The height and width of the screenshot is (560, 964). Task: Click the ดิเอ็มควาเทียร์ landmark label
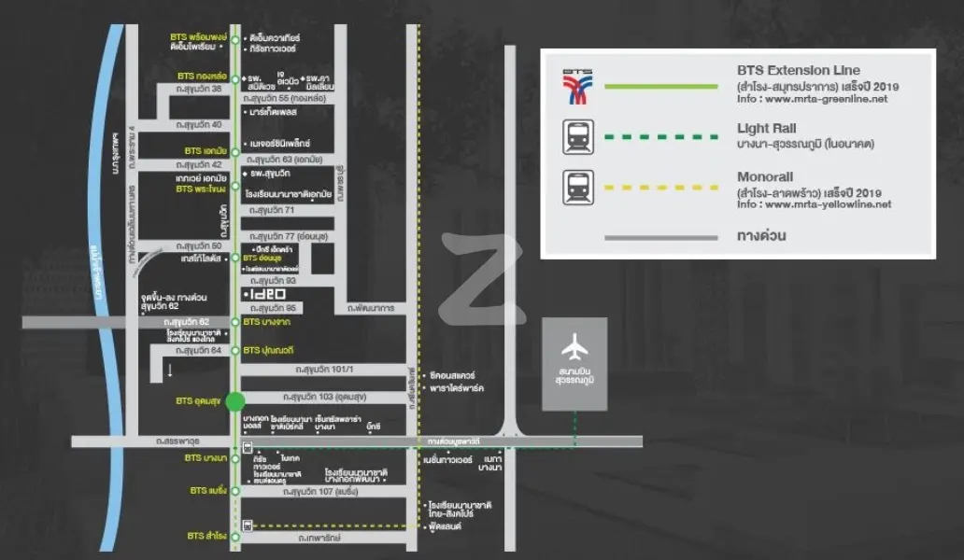pyautogui.click(x=275, y=38)
